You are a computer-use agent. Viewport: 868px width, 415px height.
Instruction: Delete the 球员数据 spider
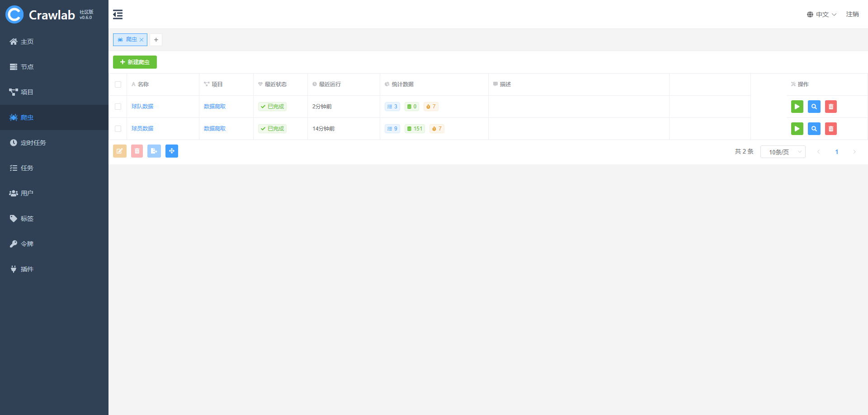pyautogui.click(x=831, y=129)
